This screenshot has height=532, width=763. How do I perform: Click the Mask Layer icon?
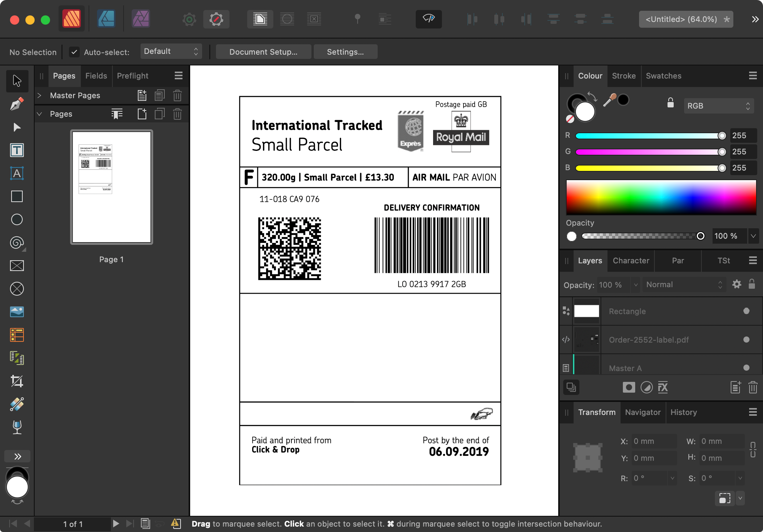[629, 387]
